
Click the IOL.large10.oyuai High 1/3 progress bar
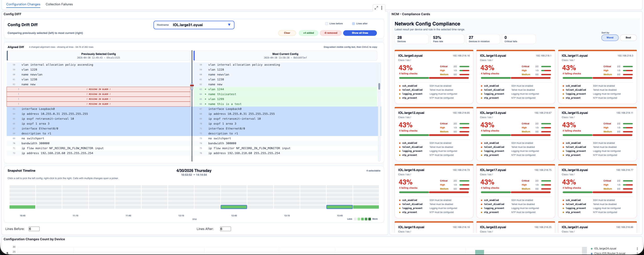pos(546,71)
